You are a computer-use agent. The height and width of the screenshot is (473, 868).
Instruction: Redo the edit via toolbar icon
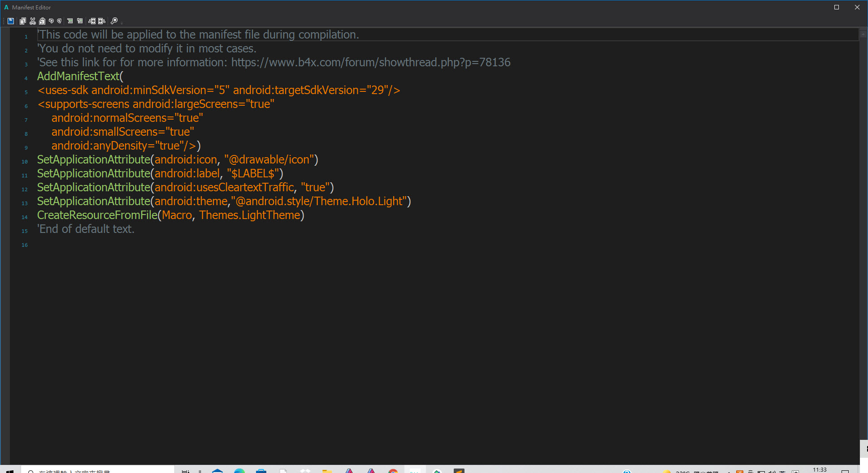pos(59,21)
